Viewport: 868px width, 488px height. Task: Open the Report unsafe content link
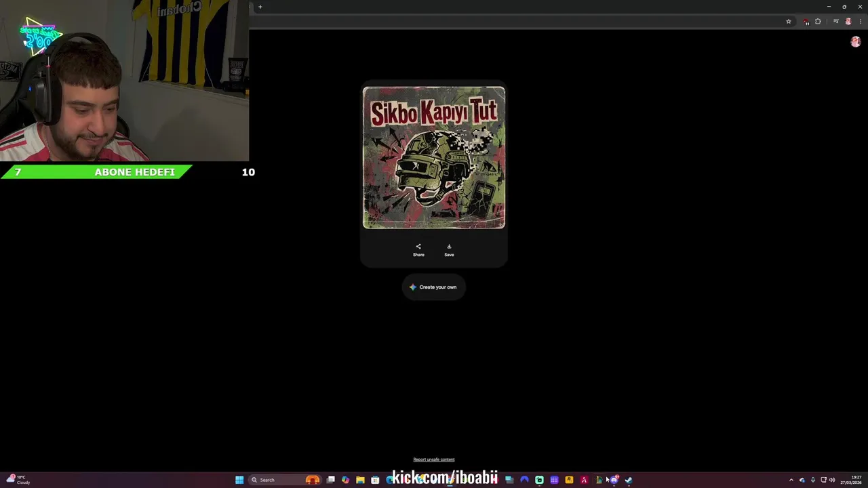[x=434, y=460]
